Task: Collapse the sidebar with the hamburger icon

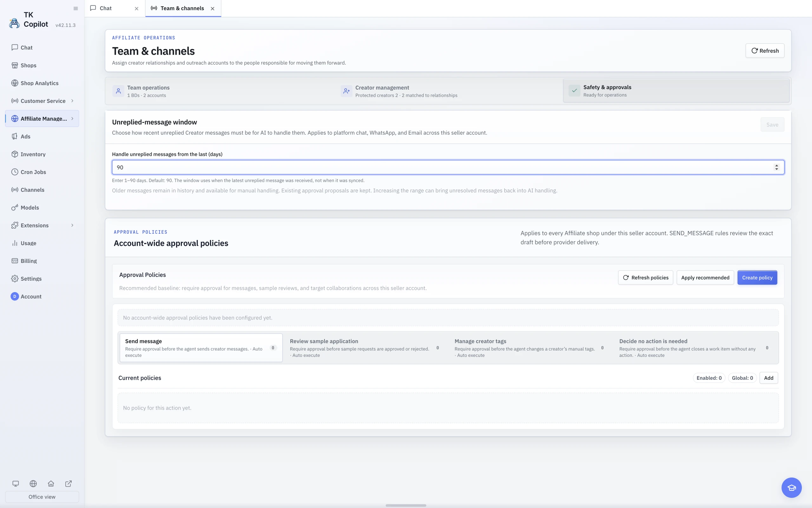Action: pyautogui.click(x=75, y=8)
